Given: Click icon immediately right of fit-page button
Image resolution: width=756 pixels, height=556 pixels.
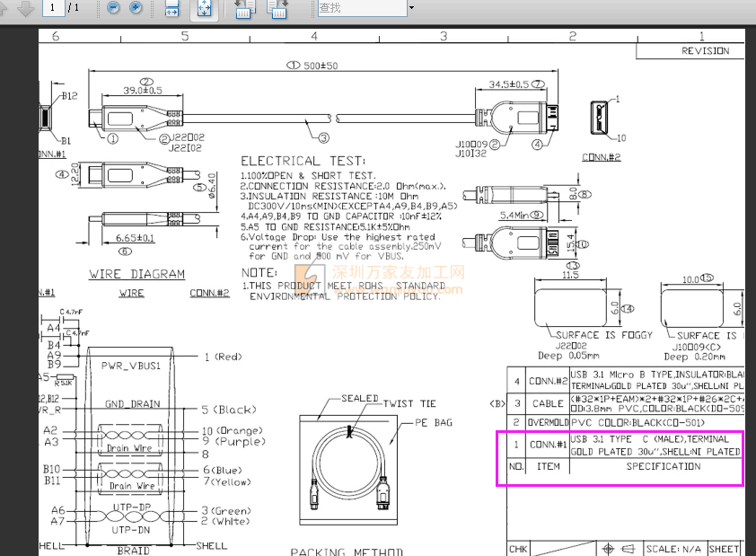Looking at the screenshot, I should pos(243,8).
